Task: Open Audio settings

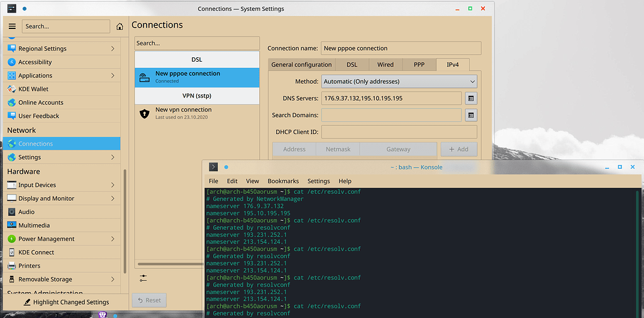Action: [62, 212]
